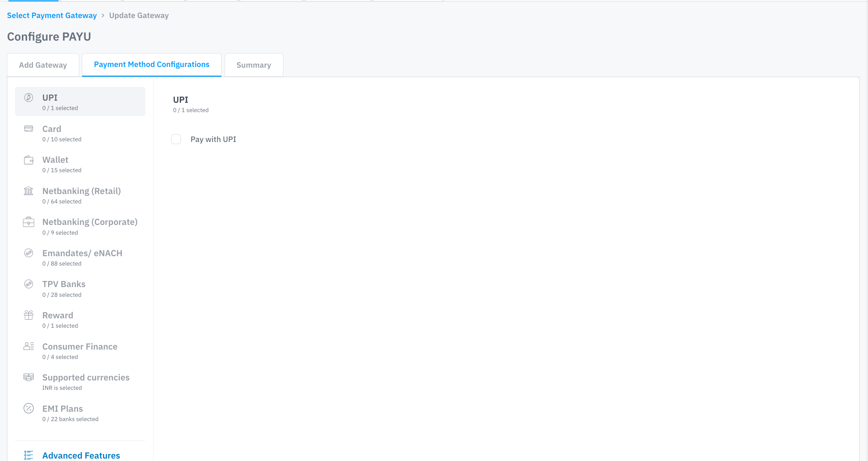This screenshot has width=868, height=461.
Task: Click the UPI icon in sidebar
Action: coord(28,98)
